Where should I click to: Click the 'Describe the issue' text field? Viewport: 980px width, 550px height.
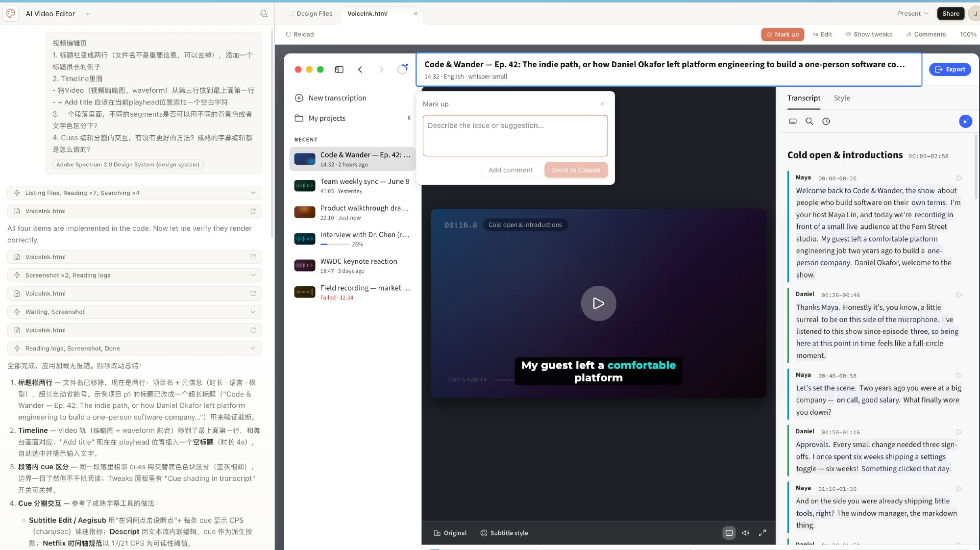coord(515,136)
